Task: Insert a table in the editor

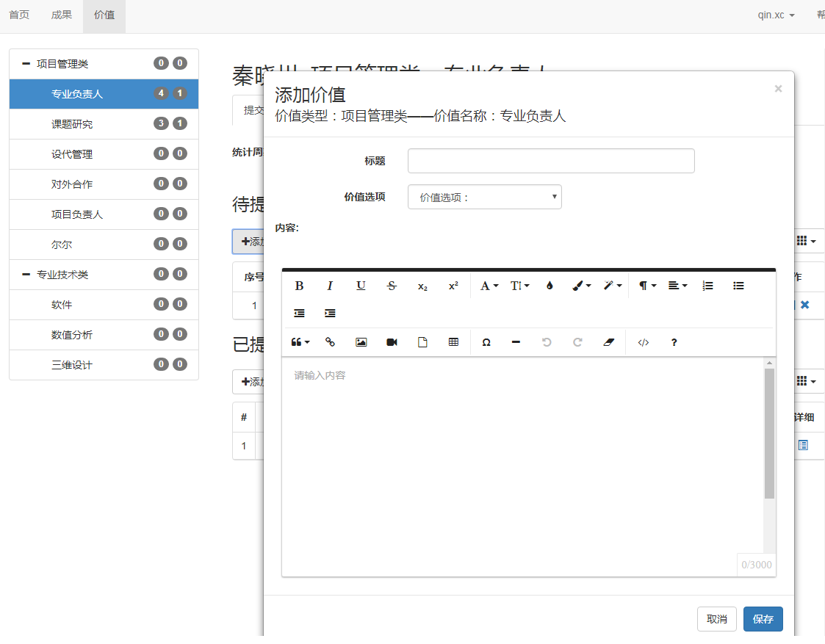Action: click(x=453, y=342)
